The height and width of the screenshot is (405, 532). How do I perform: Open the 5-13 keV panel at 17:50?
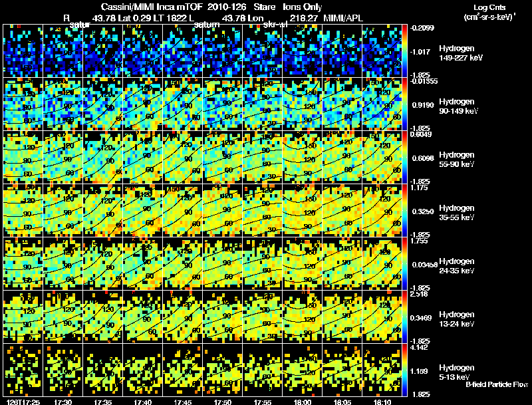pos(223,370)
